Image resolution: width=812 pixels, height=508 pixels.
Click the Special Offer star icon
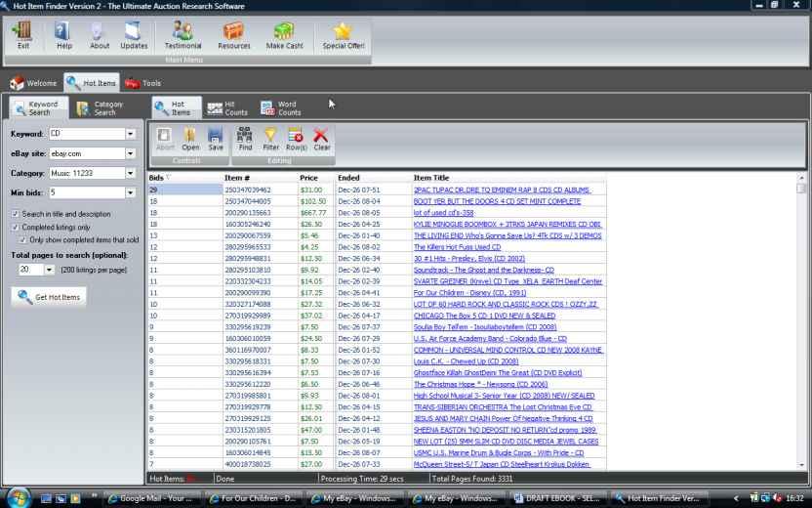[343, 32]
